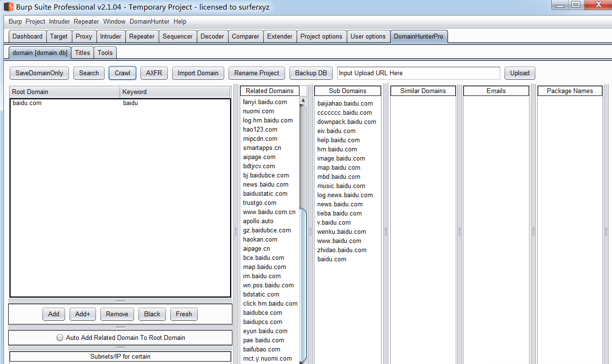Screen dimensions: 612x364
Task: Open the Help menu
Action: click(x=180, y=22)
